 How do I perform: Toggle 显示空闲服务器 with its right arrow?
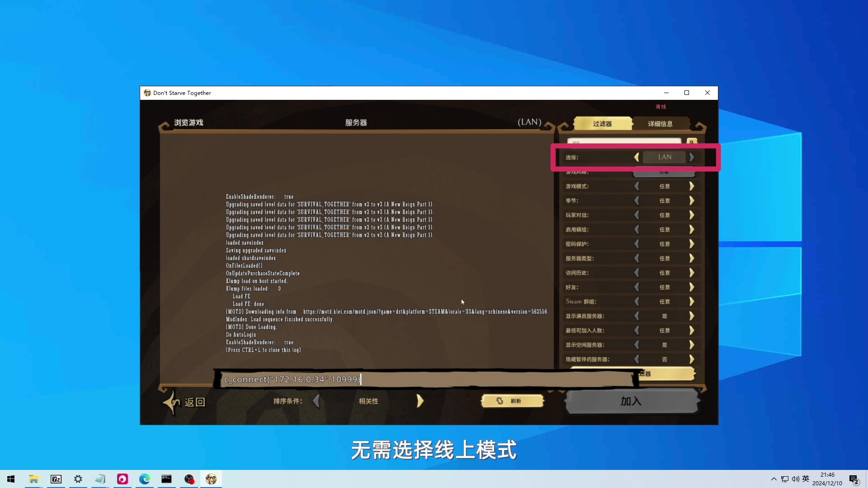coord(692,345)
